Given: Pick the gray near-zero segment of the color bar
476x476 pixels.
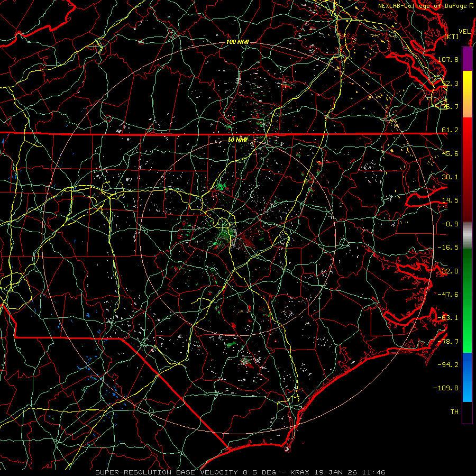Looking at the screenshot, I should click(467, 235).
